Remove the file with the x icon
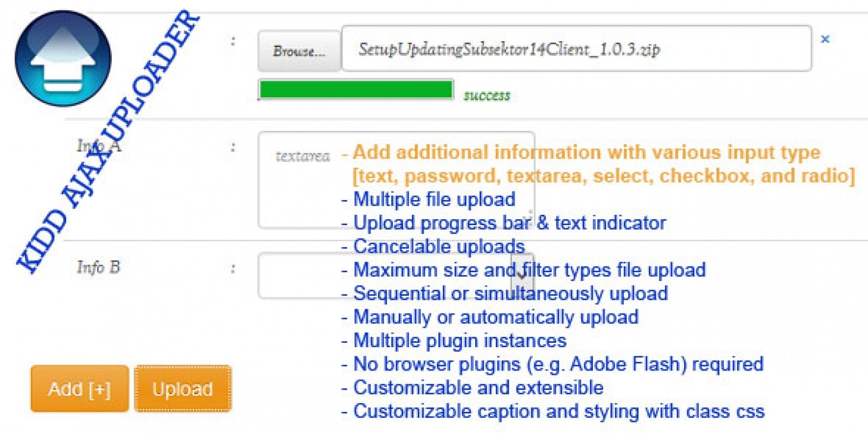The image size is (868, 434). coord(825,39)
